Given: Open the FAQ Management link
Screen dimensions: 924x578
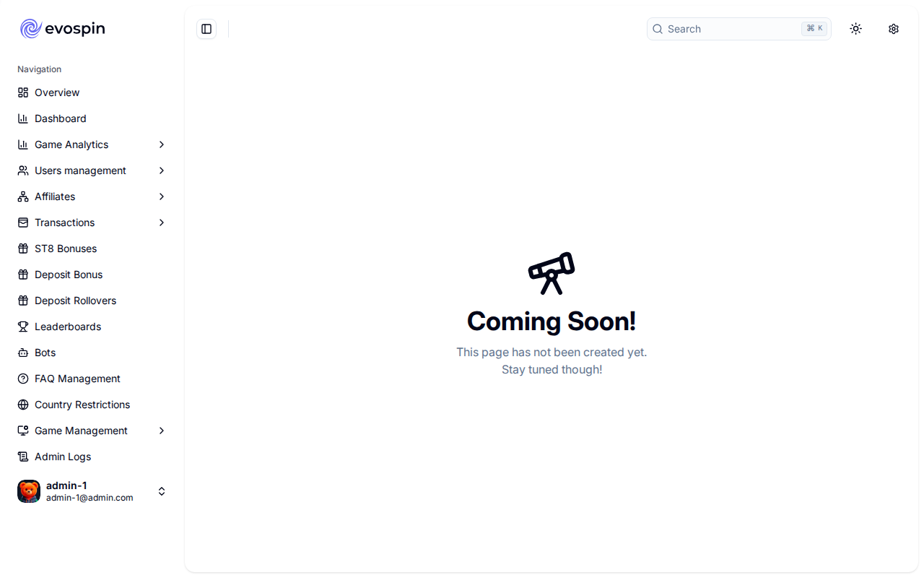Looking at the screenshot, I should [92, 379].
